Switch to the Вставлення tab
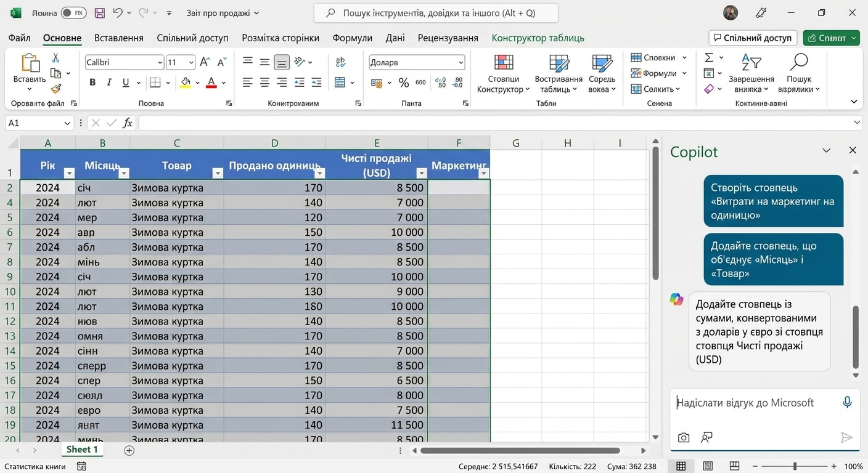The height and width of the screenshot is (473, 868). 118,38
